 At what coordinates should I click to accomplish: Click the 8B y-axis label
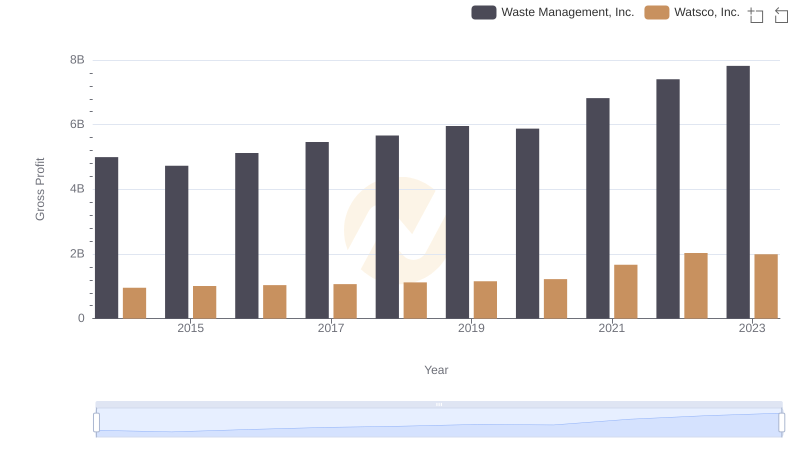pos(77,60)
